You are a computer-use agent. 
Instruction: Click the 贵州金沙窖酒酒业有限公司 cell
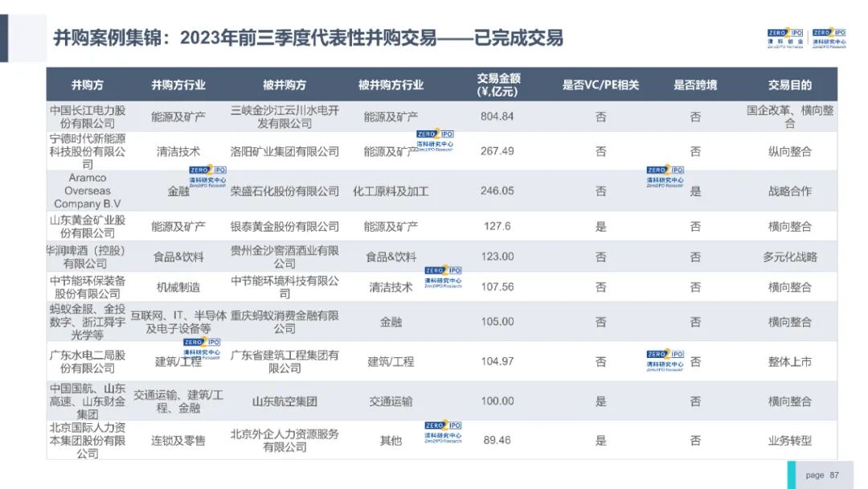click(285, 257)
